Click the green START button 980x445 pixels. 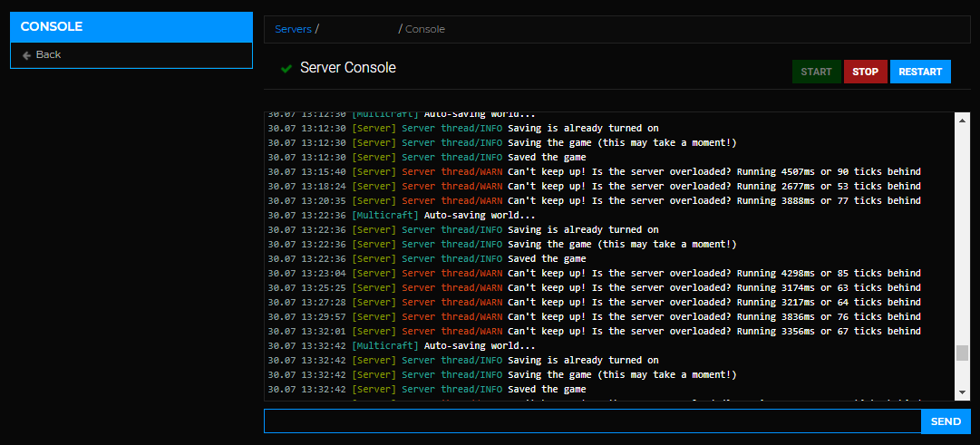(x=816, y=72)
